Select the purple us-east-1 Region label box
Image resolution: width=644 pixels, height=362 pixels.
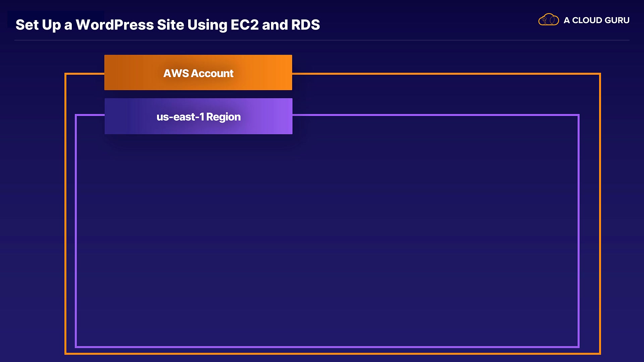(x=198, y=116)
